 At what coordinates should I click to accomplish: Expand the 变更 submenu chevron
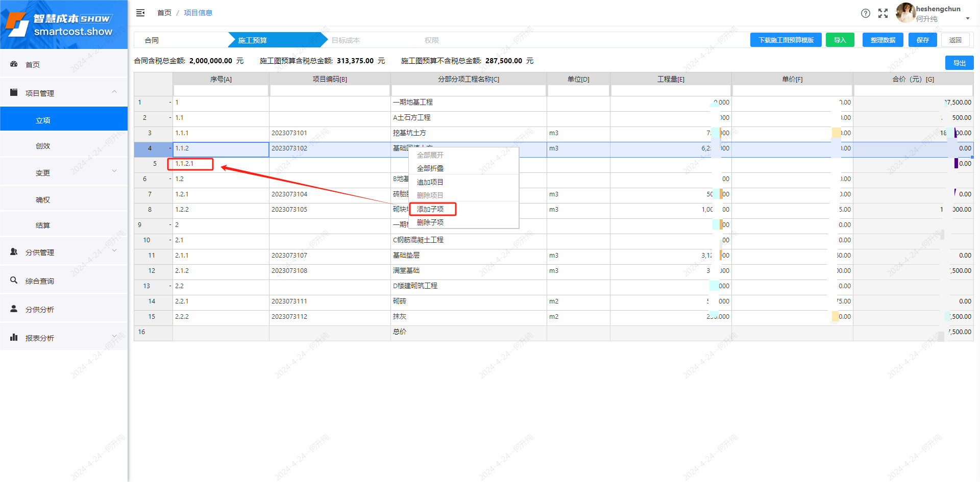(114, 171)
